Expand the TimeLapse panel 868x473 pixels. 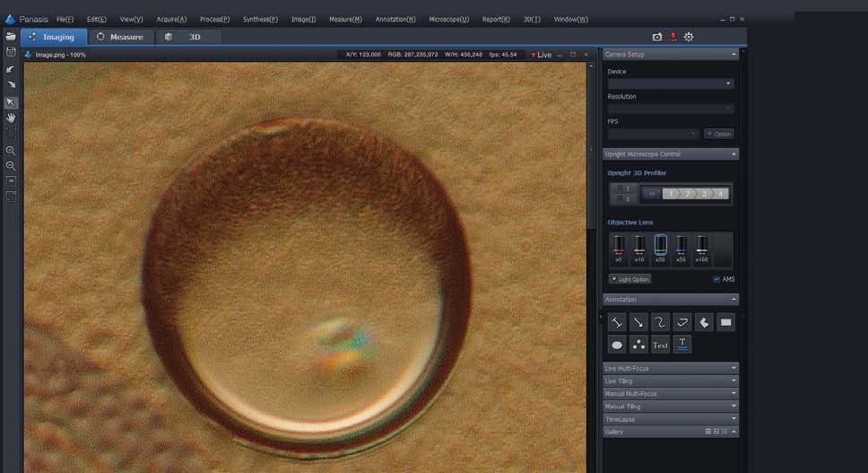(x=670, y=419)
